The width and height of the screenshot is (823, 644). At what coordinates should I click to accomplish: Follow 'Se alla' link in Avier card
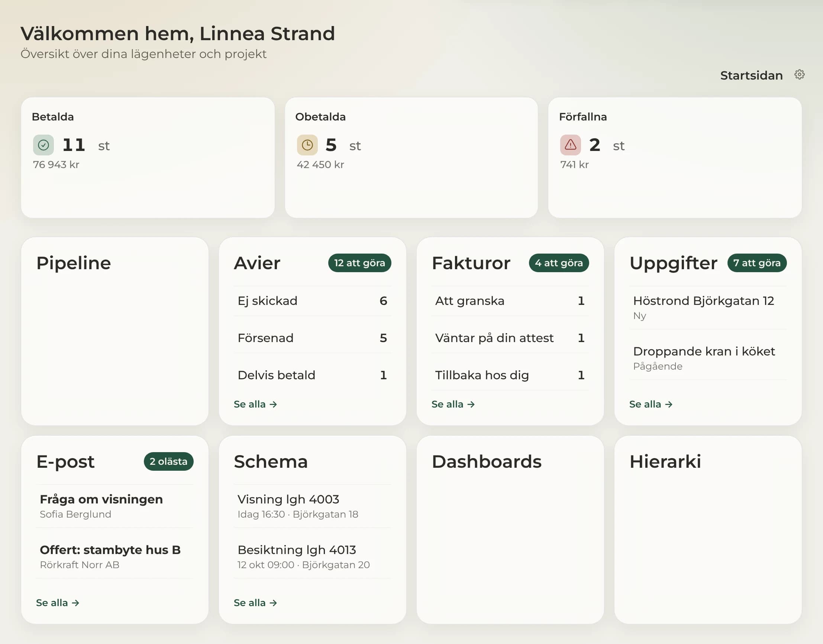tap(255, 404)
